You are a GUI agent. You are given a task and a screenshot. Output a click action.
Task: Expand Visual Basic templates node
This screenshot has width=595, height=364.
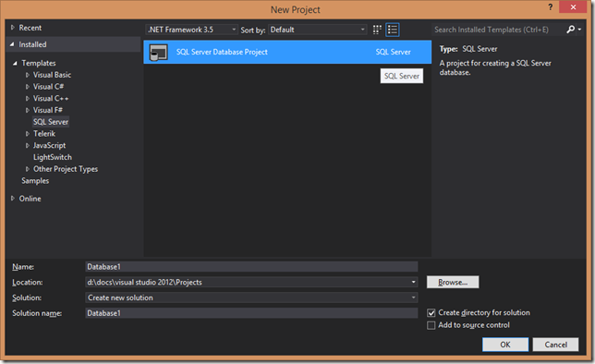(28, 75)
